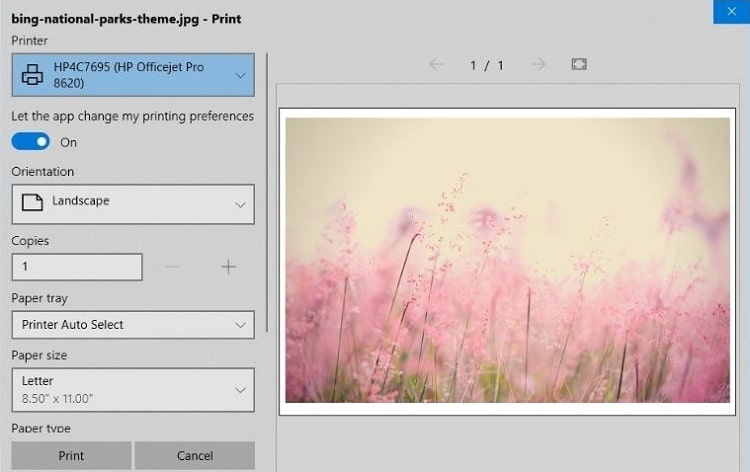Click the Print button
Viewport: 750px width, 472px height.
pos(71,455)
